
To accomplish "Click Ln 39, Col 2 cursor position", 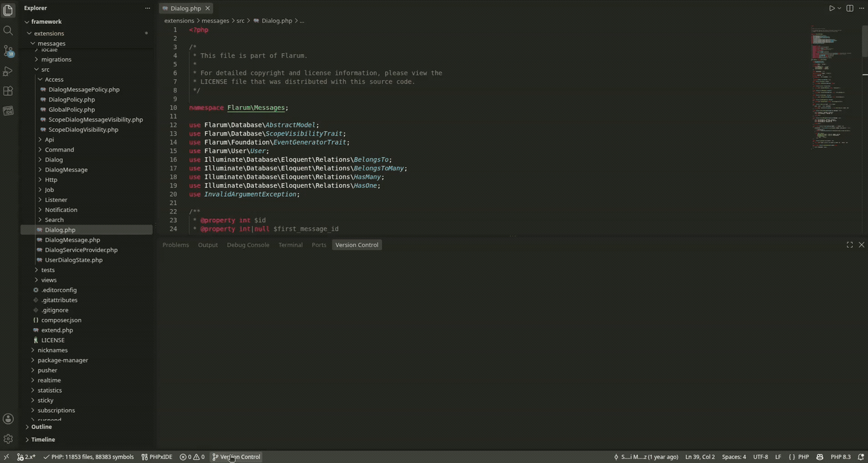I will click(700, 457).
